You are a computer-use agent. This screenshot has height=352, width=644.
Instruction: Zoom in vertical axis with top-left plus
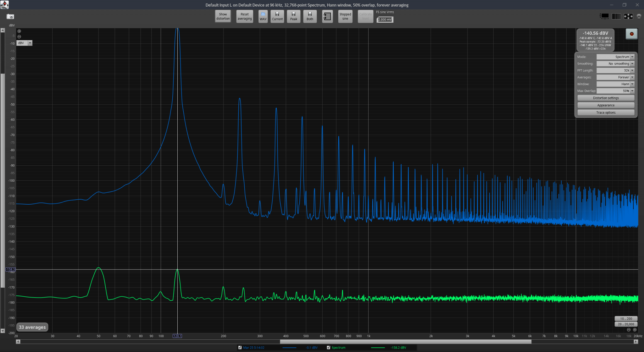(x=19, y=31)
